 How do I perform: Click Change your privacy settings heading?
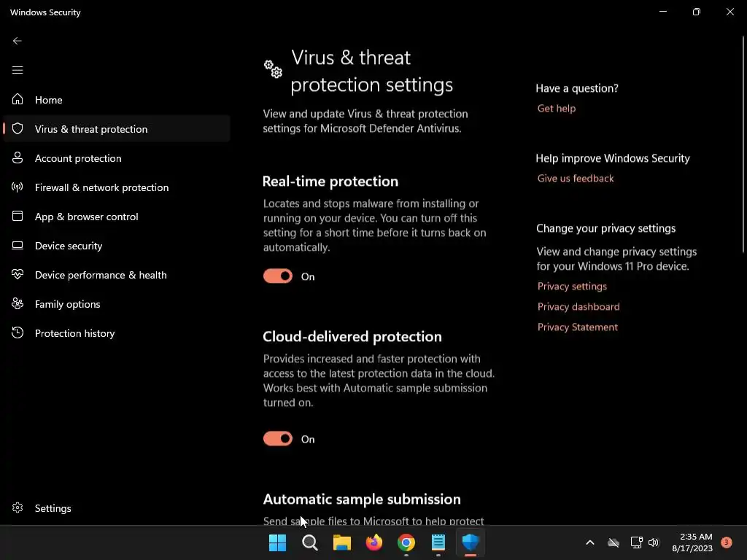click(x=605, y=228)
